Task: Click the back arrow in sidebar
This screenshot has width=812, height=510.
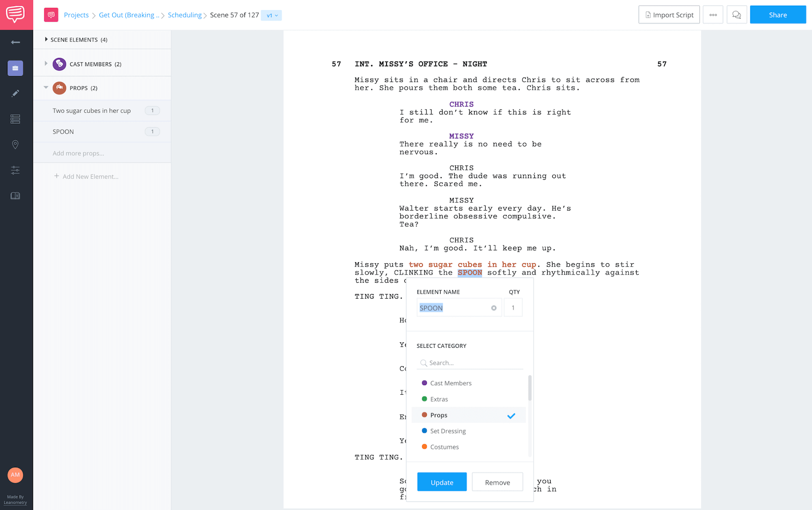Action: coord(15,42)
